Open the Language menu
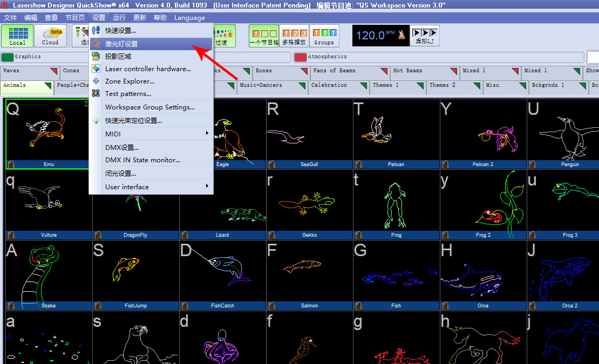Image resolution: width=599 pixels, height=364 pixels. [x=189, y=18]
